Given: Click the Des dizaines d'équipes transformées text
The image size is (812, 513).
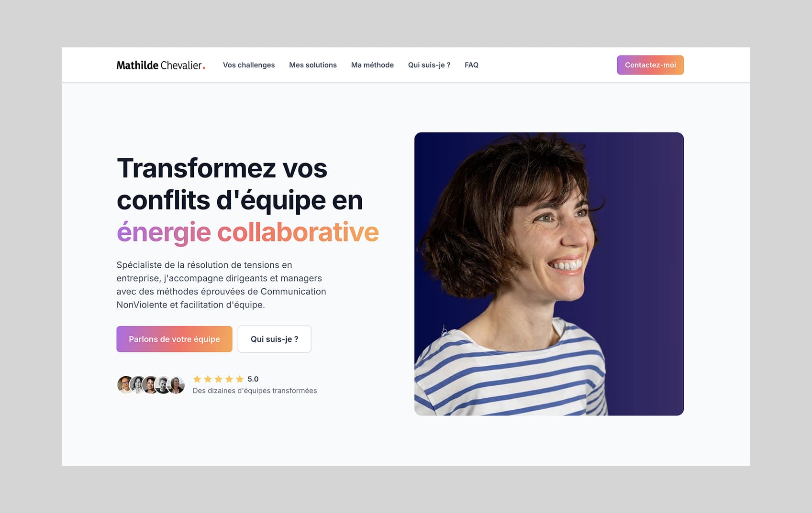Looking at the screenshot, I should pos(255,391).
